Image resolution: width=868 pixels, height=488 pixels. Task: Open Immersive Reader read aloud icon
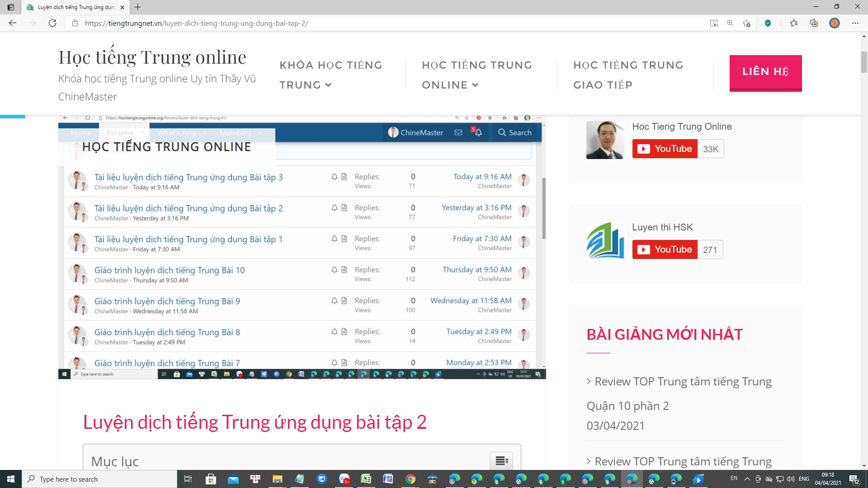(714, 23)
